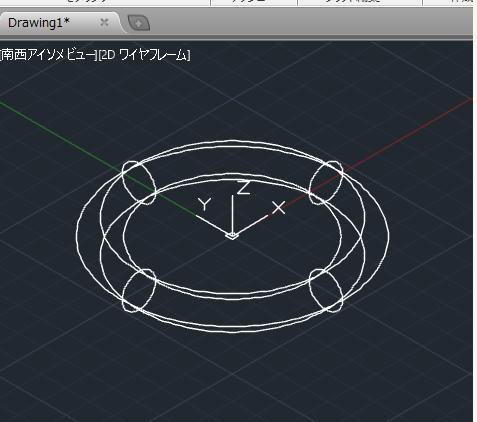Open a new drawing tab with plus button
Image resolution: width=477 pixels, height=422 pixels.
pos(139,23)
